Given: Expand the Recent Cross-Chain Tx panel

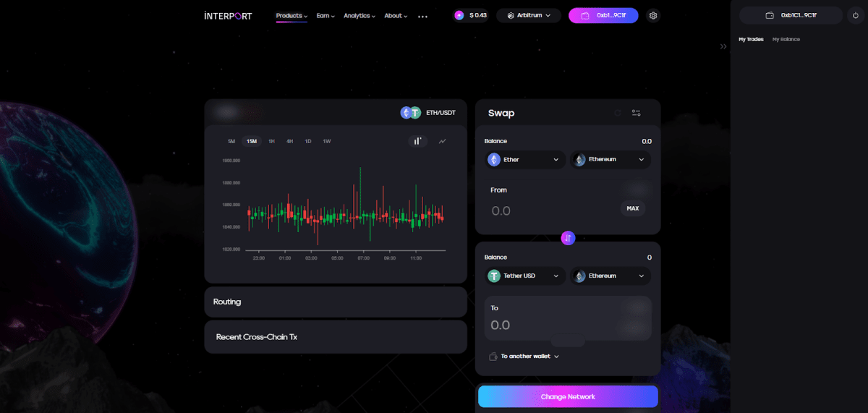Looking at the screenshot, I should tap(336, 337).
